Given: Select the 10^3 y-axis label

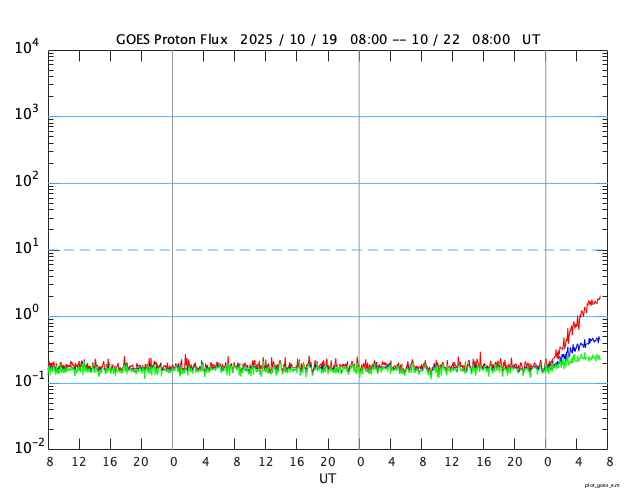Looking at the screenshot, I should [27, 115].
